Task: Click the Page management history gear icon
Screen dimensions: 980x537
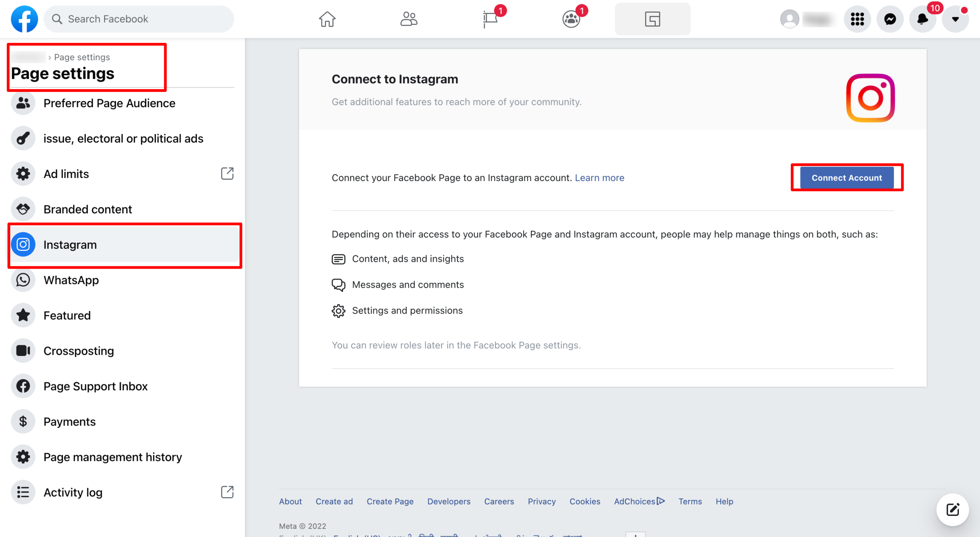Action: click(x=23, y=456)
